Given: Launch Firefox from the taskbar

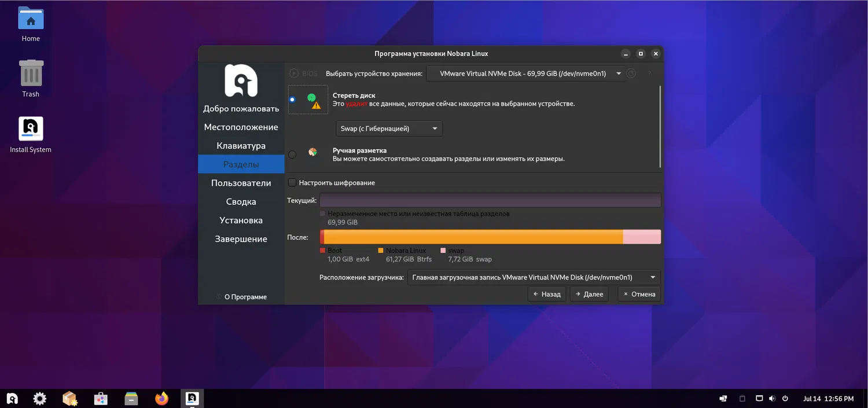Looking at the screenshot, I should 161,398.
